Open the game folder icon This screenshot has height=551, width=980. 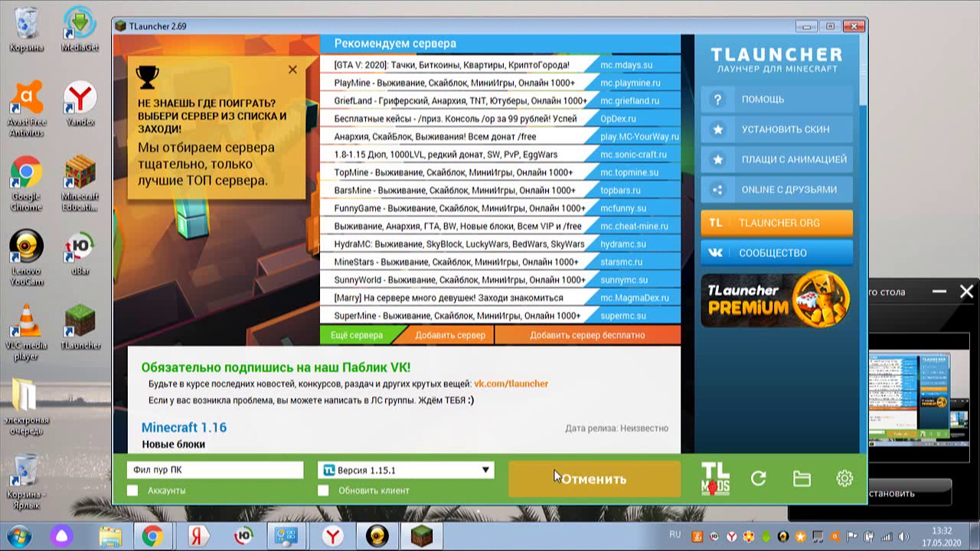[x=802, y=478]
